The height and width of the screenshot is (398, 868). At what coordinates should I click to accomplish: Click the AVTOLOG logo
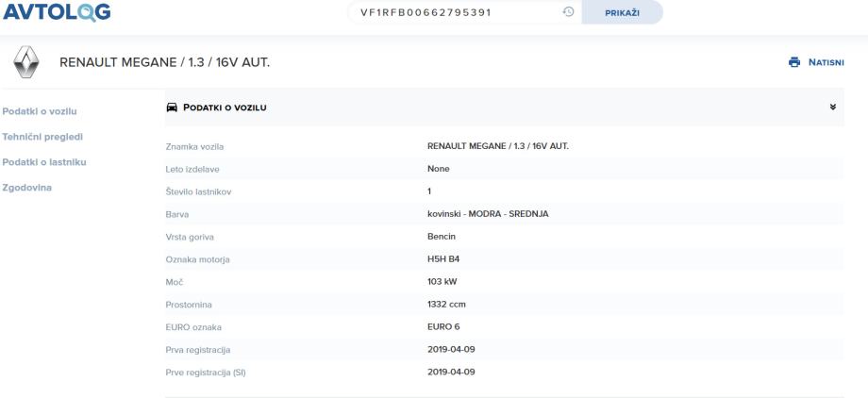tap(57, 11)
